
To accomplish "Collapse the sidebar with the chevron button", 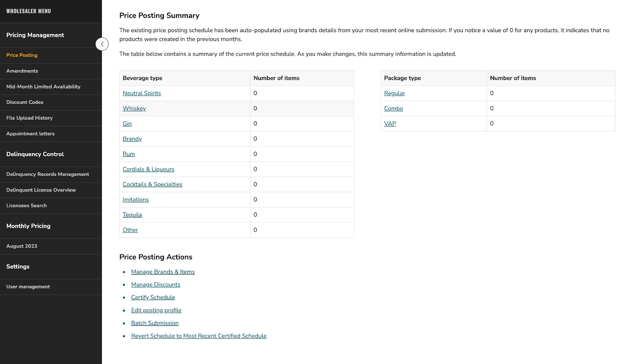I will (x=102, y=44).
